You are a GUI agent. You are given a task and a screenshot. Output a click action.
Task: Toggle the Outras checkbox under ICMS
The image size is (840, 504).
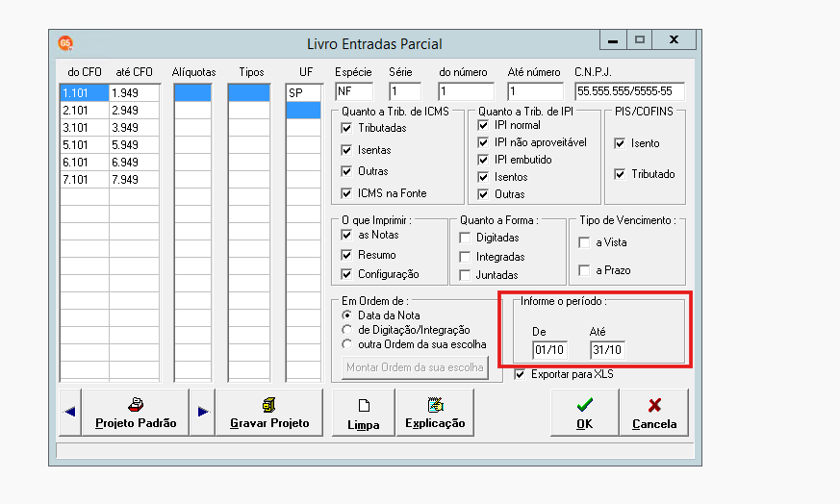click(x=346, y=171)
